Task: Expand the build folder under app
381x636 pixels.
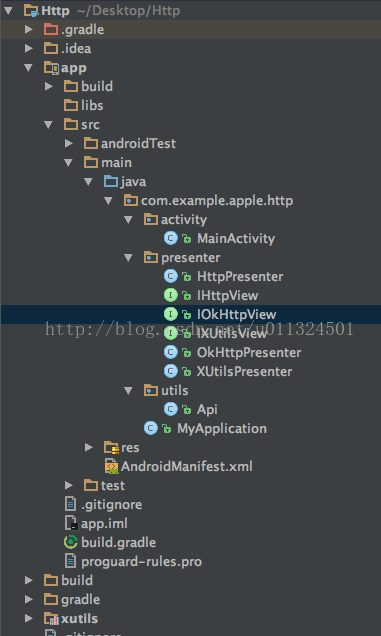Action: [x=49, y=86]
